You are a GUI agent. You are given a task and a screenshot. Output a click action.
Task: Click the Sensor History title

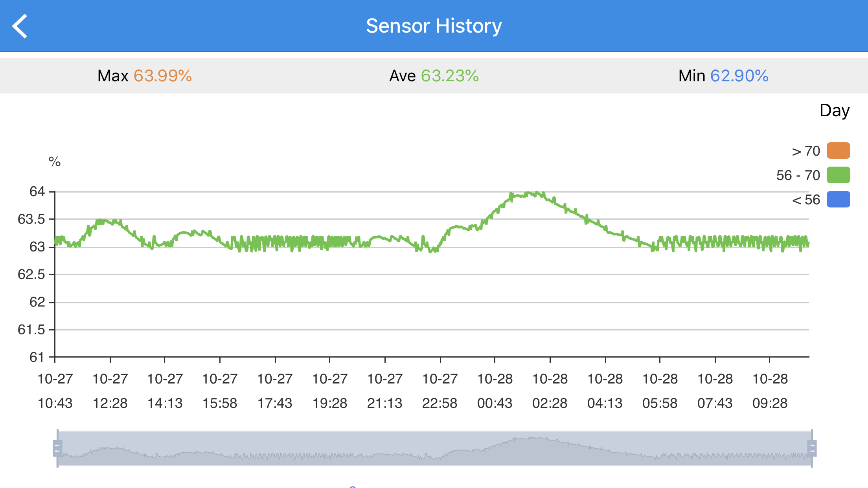click(x=434, y=26)
